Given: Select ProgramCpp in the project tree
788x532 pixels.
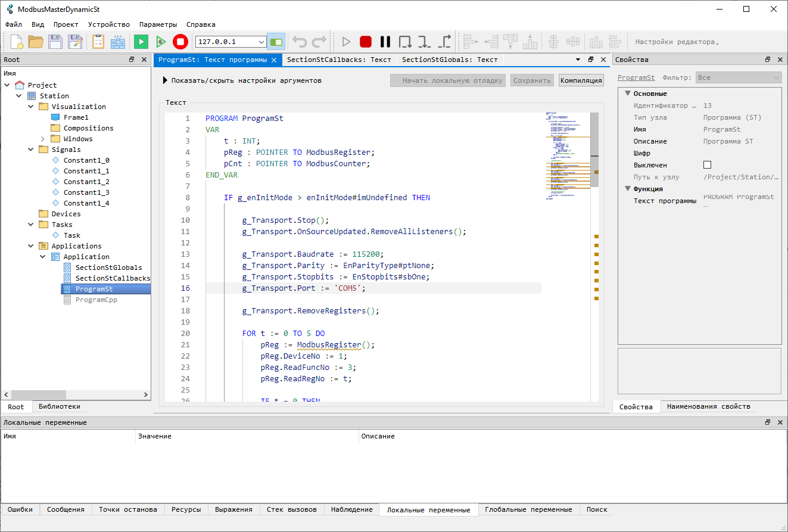Looking at the screenshot, I should tap(96, 300).
